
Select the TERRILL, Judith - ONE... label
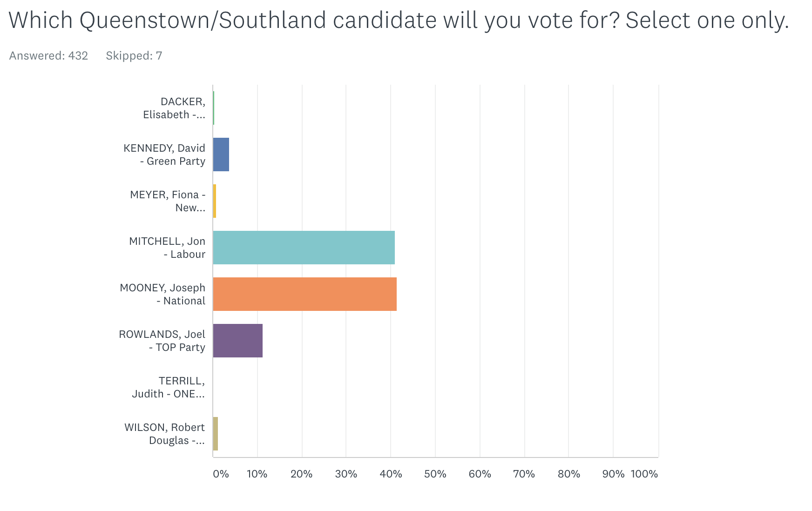tap(168, 387)
